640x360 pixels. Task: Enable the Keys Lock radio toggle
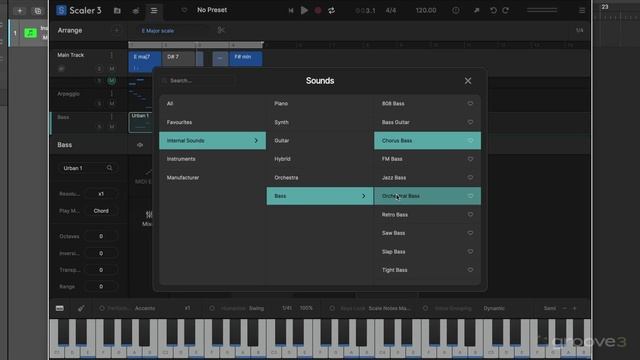click(x=332, y=308)
